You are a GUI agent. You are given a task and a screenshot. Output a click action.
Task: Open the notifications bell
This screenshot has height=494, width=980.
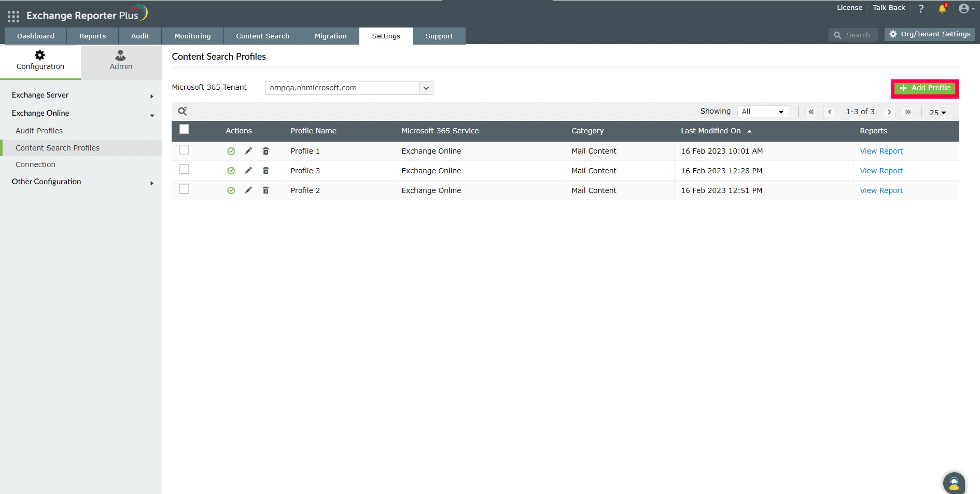tap(943, 9)
